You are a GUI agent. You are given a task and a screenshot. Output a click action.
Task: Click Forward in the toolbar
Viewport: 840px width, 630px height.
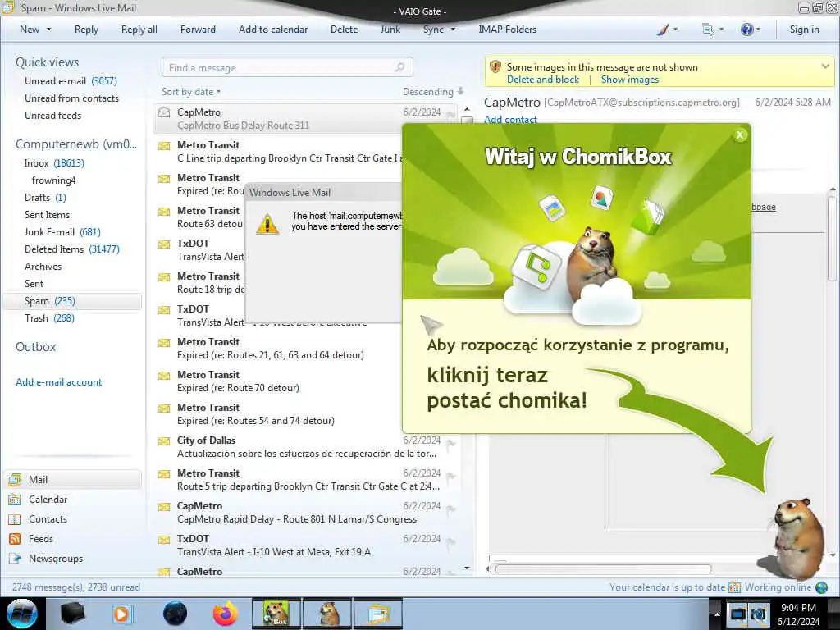tap(198, 30)
